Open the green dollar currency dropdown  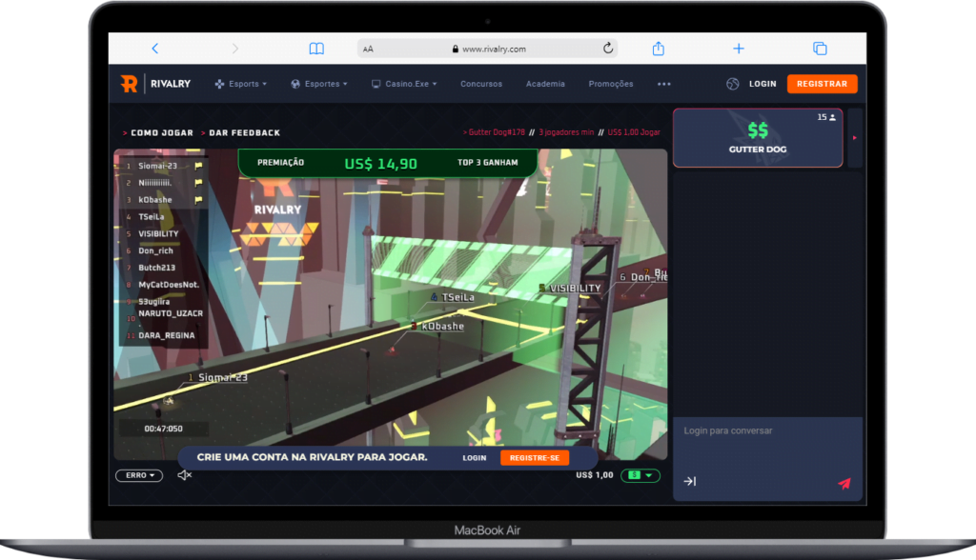click(x=640, y=475)
